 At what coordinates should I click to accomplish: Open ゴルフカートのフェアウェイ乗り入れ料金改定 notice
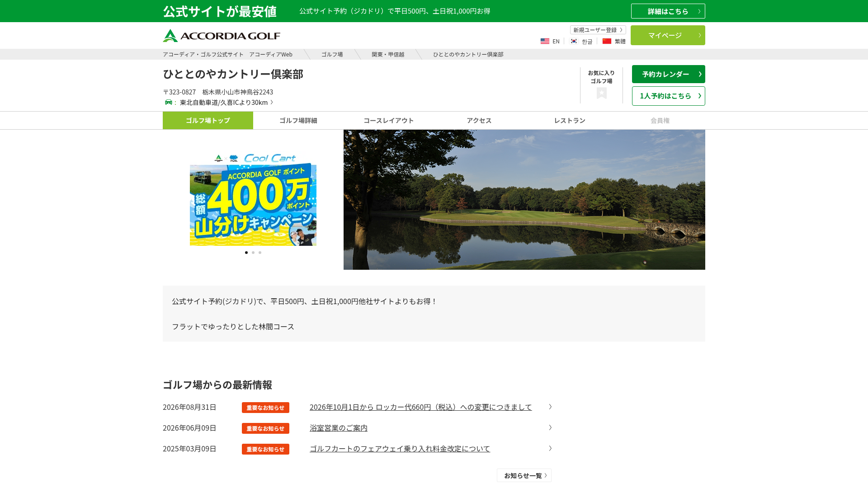pos(400,449)
